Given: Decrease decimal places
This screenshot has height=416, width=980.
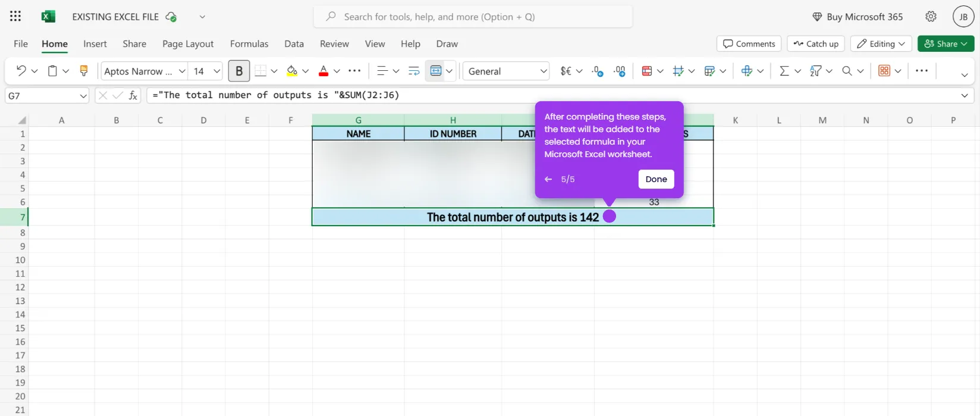Looking at the screenshot, I should pyautogui.click(x=598, y=71).
